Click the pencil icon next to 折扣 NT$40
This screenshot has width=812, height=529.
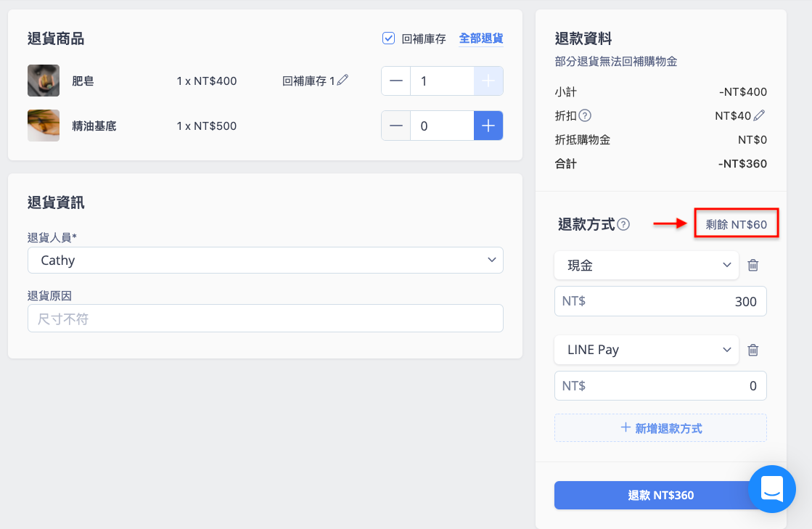[x=759, y=115]
